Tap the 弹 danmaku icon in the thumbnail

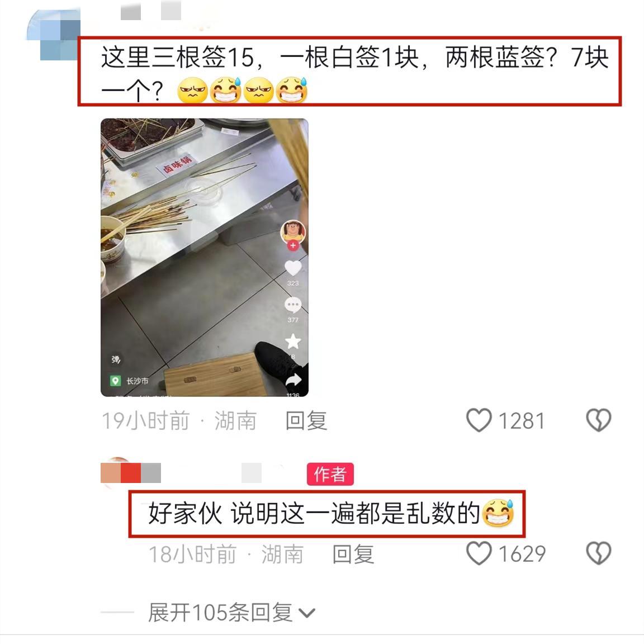[116, 360]
